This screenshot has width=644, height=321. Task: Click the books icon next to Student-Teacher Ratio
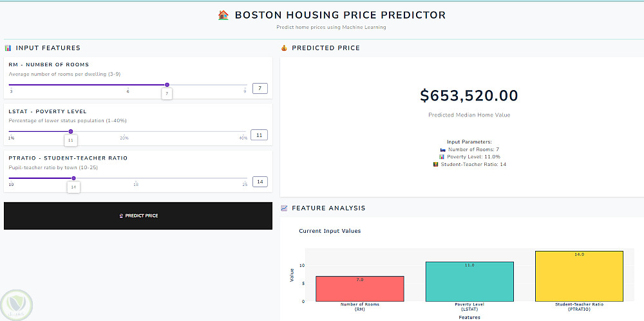coord(435,165)
